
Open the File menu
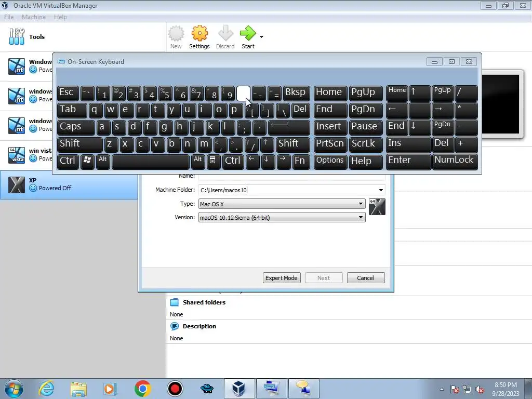(9, 17)
